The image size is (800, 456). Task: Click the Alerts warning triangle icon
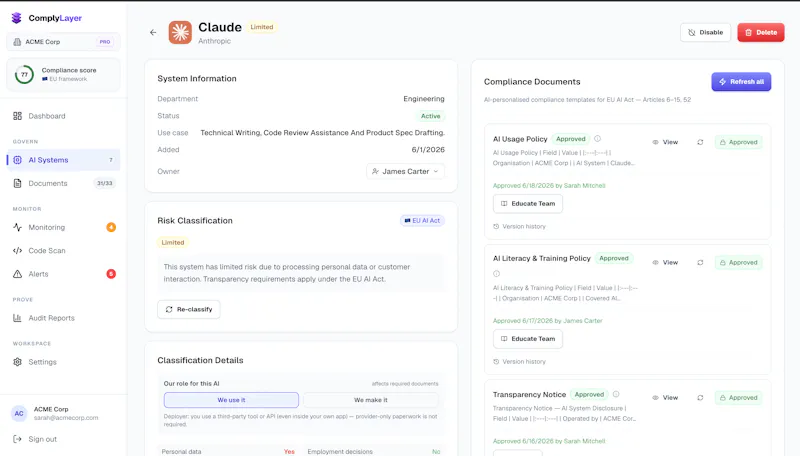pyautogui.click(x=17, y=274)
